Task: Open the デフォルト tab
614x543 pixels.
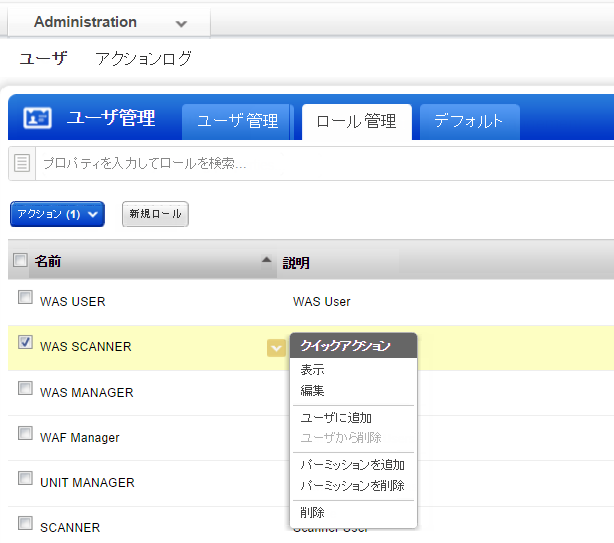Action: [468, 121]
